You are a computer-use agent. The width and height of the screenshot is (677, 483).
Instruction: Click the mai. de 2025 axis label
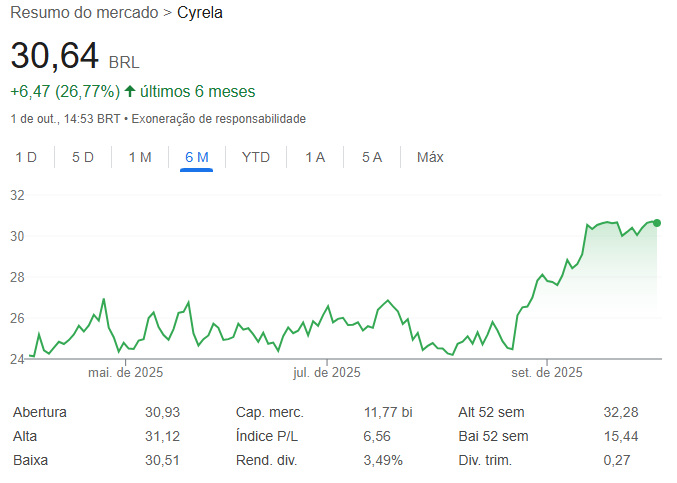pyautogui.click(x=125, y=373)
